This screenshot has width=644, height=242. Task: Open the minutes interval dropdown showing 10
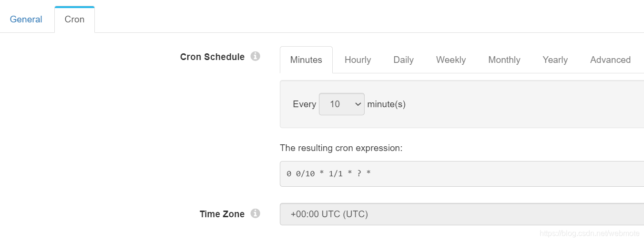(x=341, y=104)
